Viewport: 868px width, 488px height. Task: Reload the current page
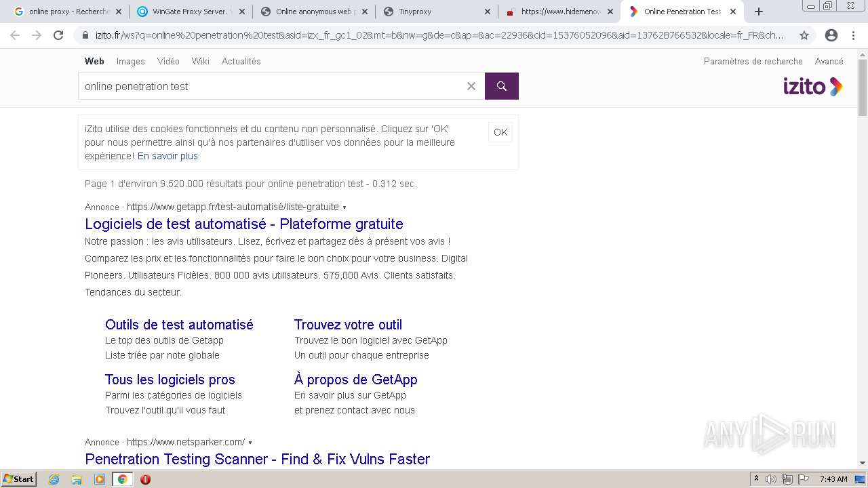pos(58,35)
